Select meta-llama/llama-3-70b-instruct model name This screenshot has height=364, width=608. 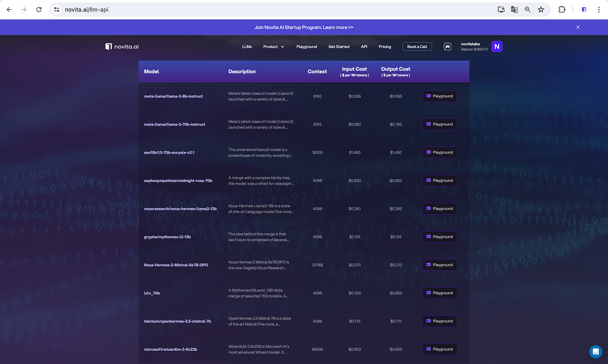point(174,125)
